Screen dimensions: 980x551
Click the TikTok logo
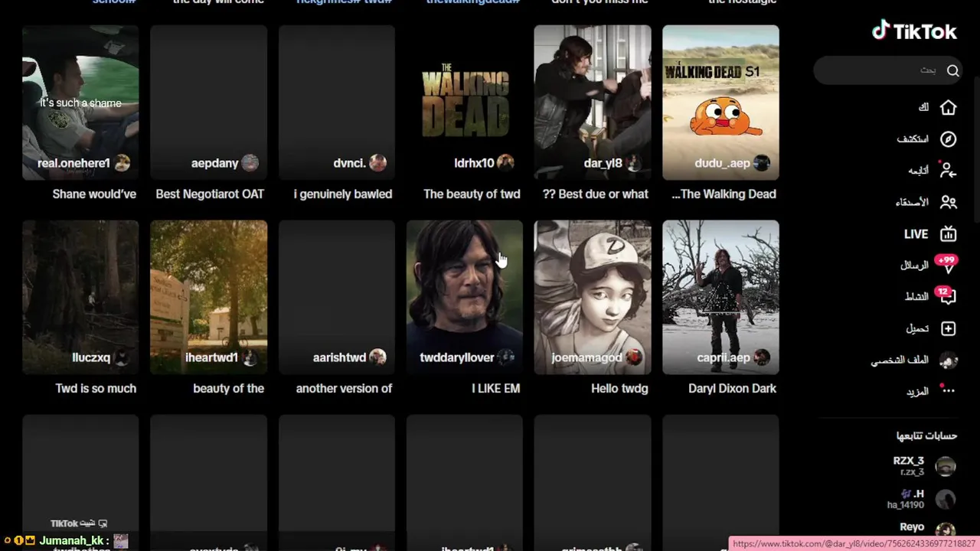914,31
